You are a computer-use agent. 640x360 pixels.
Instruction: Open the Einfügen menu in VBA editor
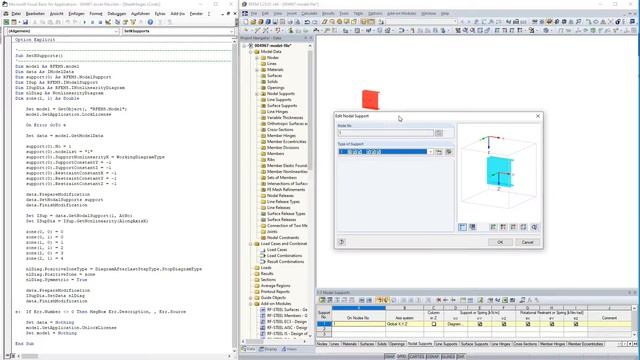coord(76,13)
